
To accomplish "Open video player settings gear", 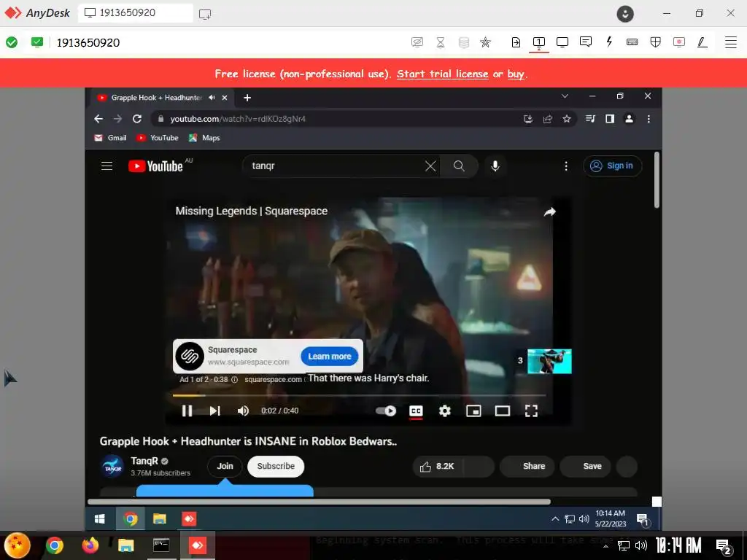I will 444,411.
